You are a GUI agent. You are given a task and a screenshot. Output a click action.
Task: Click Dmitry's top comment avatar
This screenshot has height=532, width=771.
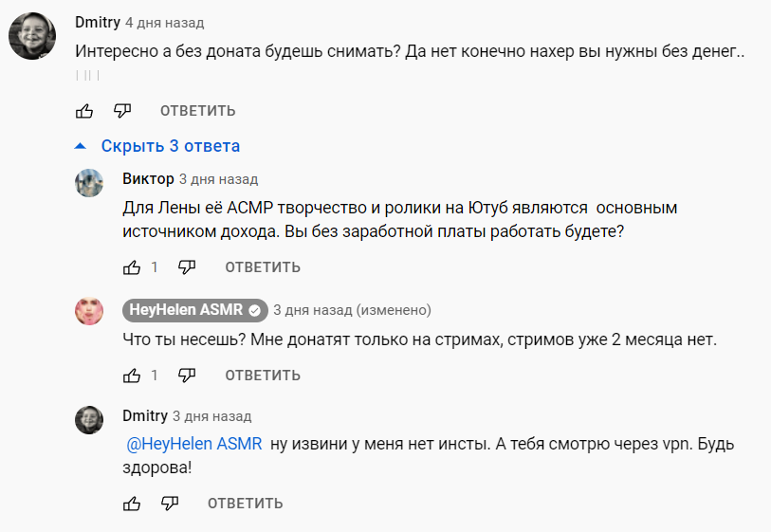[x=31, y=37]
